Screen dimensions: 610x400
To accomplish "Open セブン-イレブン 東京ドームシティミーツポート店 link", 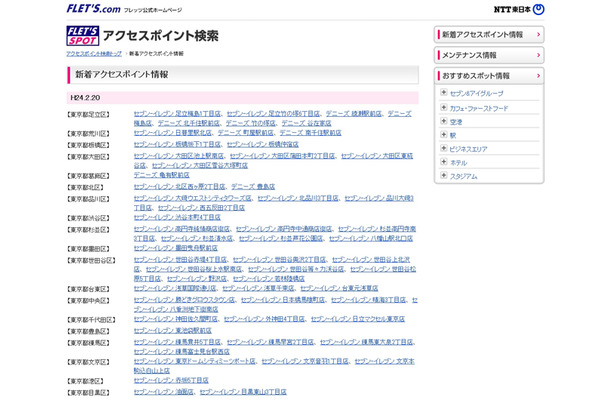I will click(194, 362).
